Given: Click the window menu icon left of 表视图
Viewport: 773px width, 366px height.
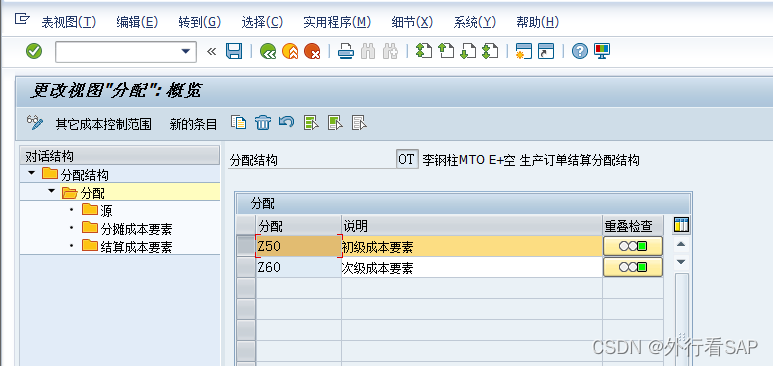Looking at the screenshot, I should click(22, 19).
